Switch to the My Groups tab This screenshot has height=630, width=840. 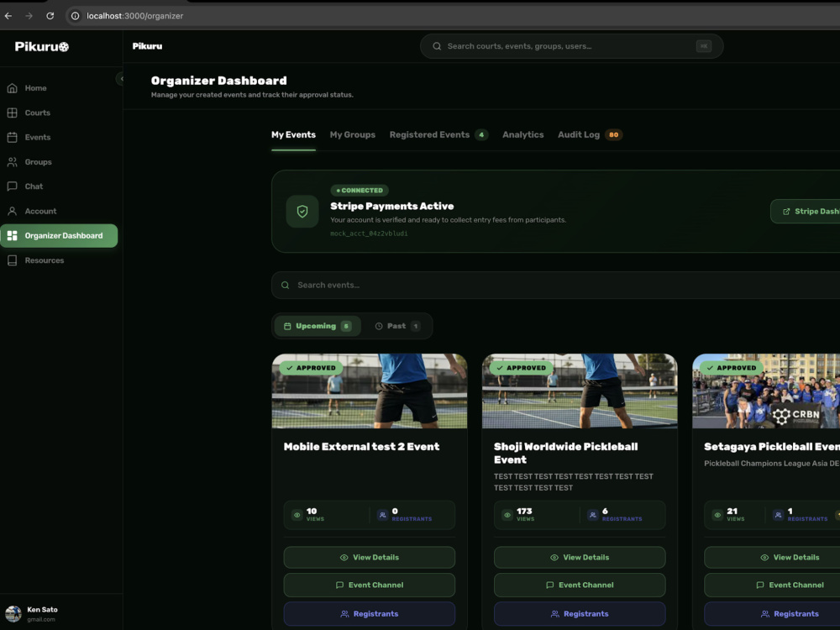click(353, 135)
